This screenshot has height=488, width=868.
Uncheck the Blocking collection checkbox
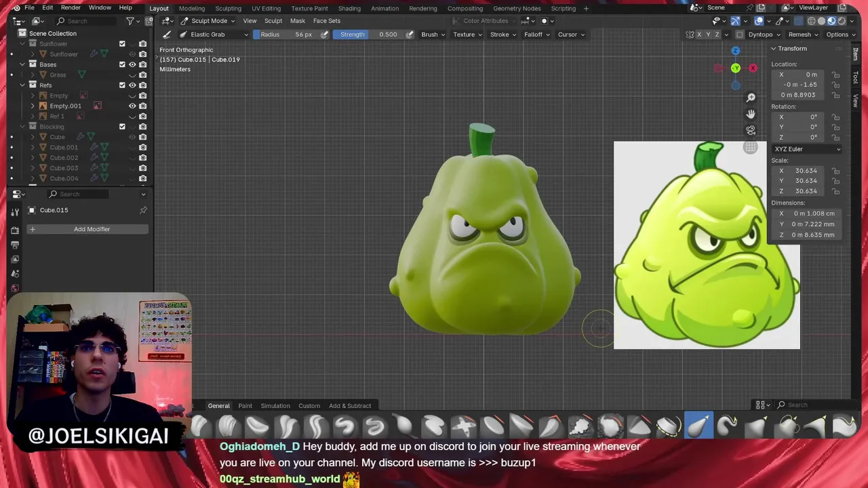[122, 127]
